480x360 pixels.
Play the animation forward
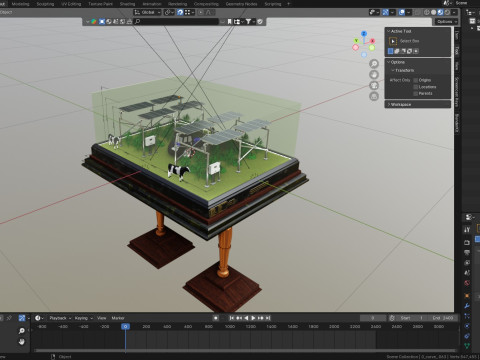(253, 318)
